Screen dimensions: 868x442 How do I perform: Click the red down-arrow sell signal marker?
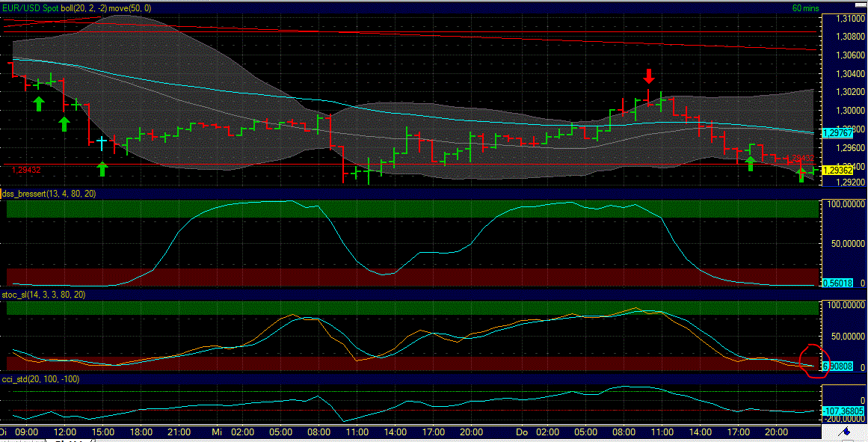point(649,77)
